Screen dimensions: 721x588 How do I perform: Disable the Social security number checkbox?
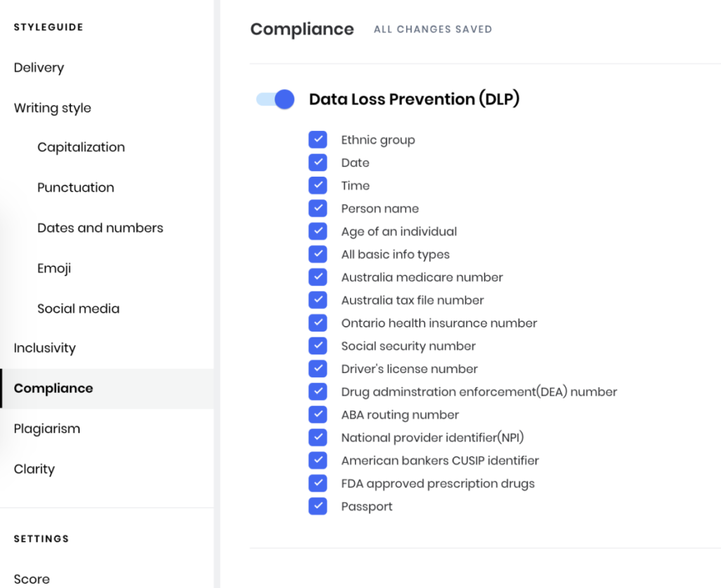318,346
